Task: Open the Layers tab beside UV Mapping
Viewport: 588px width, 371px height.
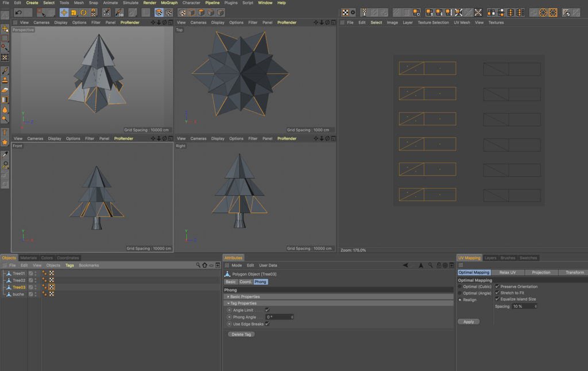Action: point(490,258)
